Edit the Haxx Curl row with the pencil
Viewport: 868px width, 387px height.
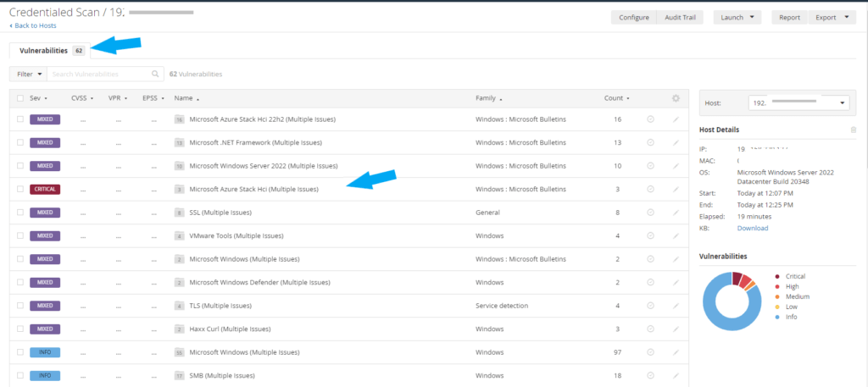676,329
